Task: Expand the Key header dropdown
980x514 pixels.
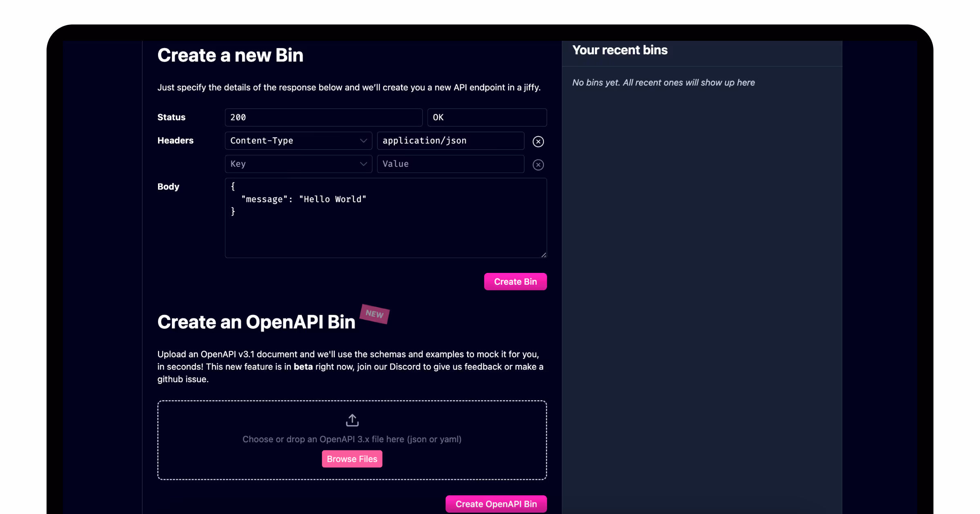Action: tap(293, 164)
